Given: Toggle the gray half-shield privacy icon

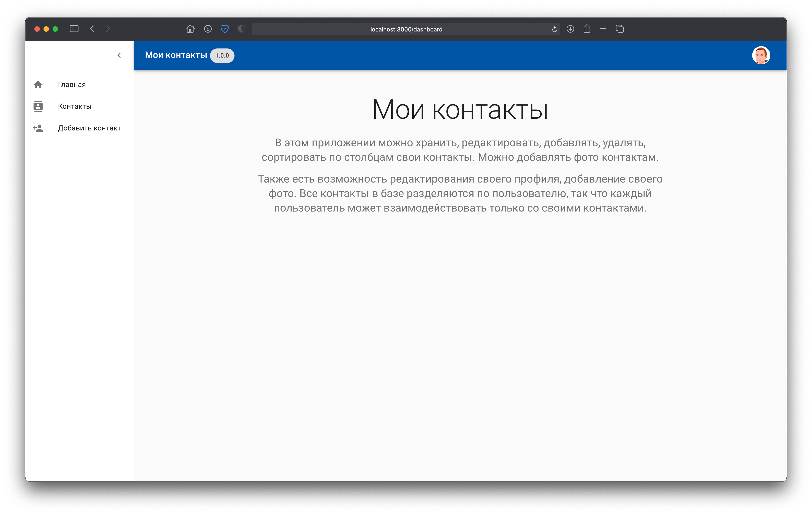Looking at the screenshot, I should click(241, 29).
